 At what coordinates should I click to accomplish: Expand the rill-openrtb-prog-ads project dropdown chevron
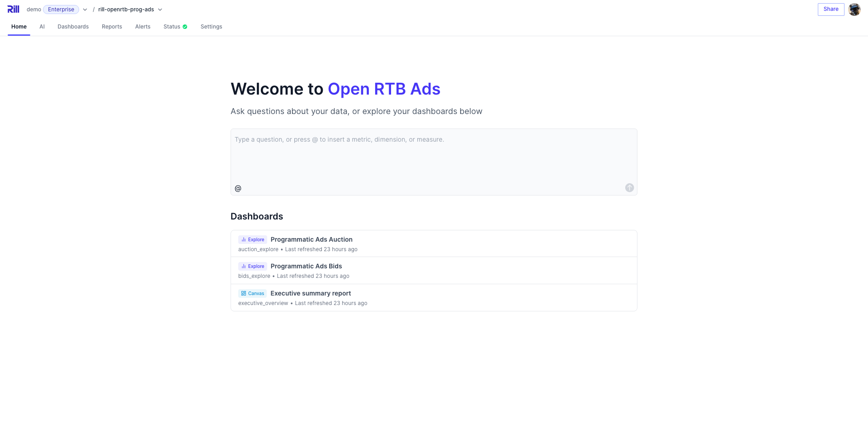(x=160, y=10)
